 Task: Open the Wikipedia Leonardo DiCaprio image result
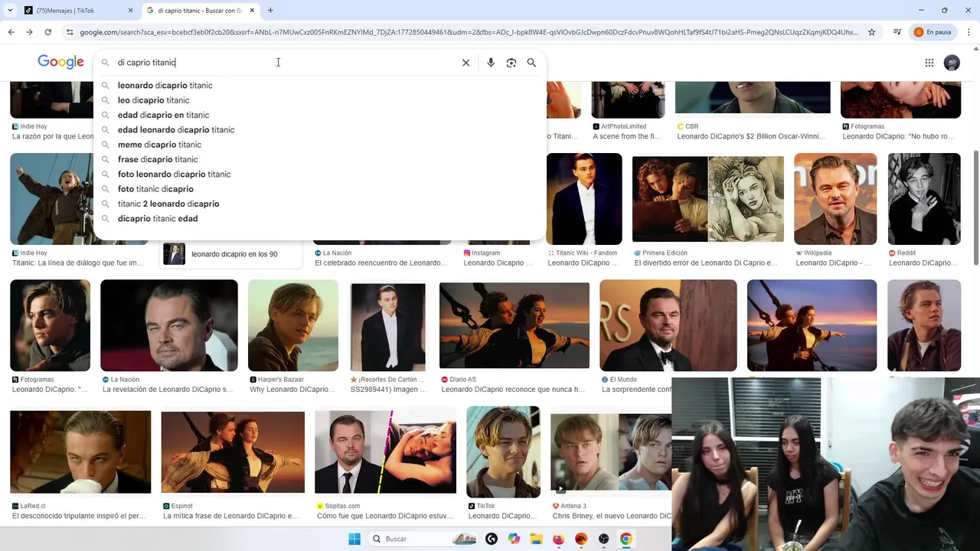click(x=835, y=199)
